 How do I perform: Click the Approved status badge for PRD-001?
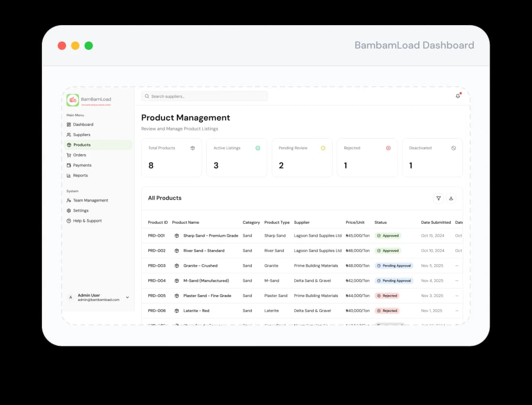pyautogui.click(x=388, y=236)
